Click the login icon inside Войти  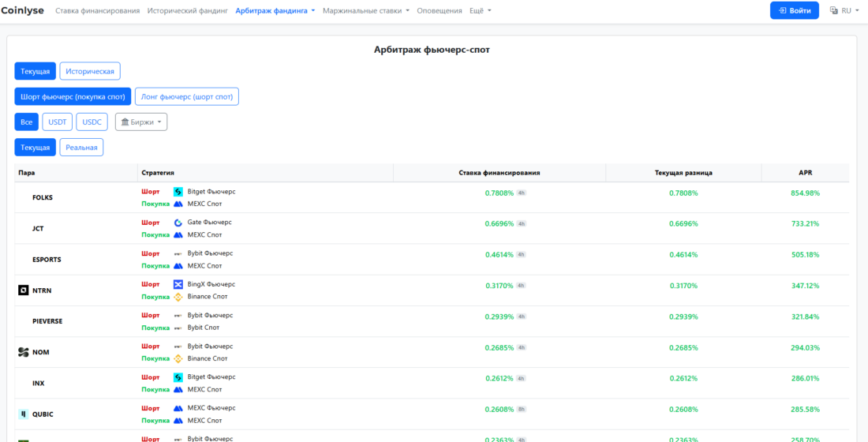[782, 10]
